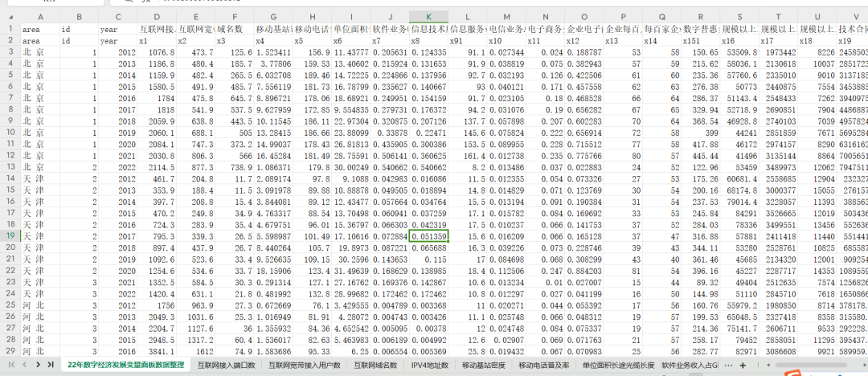868x376 pixels.
Task: Click the next sheet navigation arrow
Action: (x=38, y=365)
